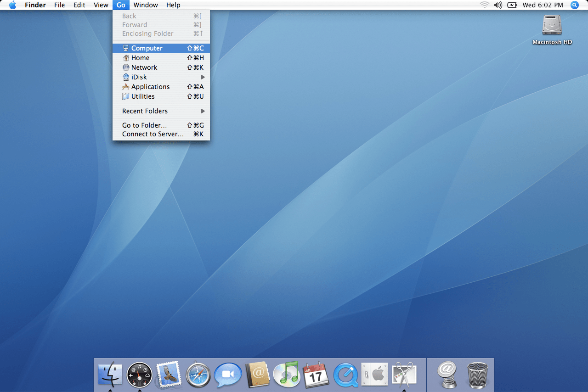Open Finder from the Dock

coord(110,375)
